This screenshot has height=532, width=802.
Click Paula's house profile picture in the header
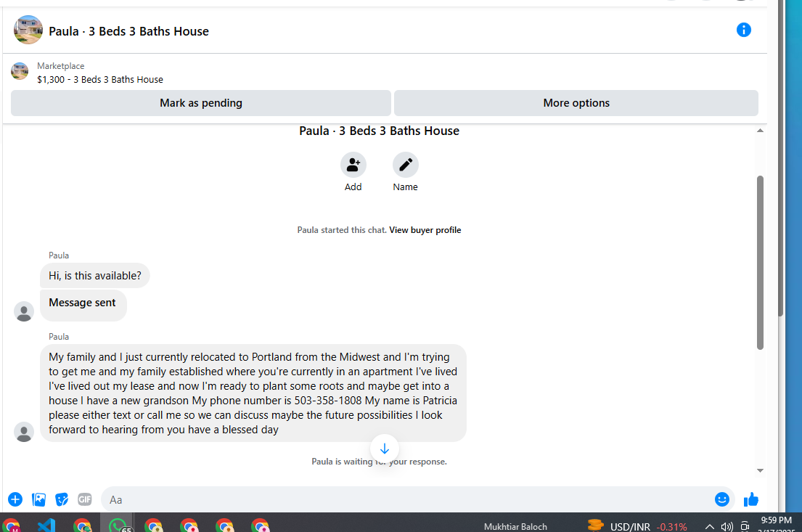pyautogui.click(x=28, y=30)
